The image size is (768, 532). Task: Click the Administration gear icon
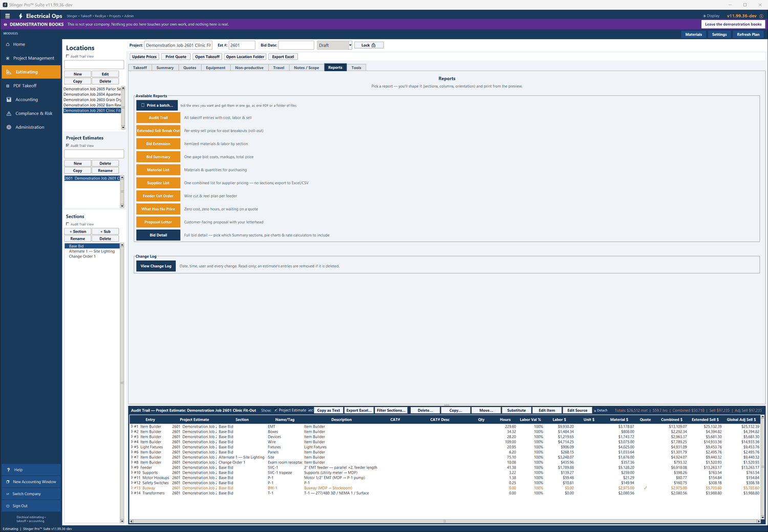click(9, 127)
